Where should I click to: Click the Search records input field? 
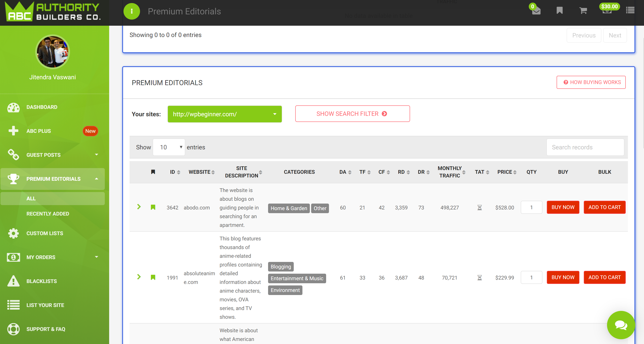pyautogui.click(x=585, y=147)
